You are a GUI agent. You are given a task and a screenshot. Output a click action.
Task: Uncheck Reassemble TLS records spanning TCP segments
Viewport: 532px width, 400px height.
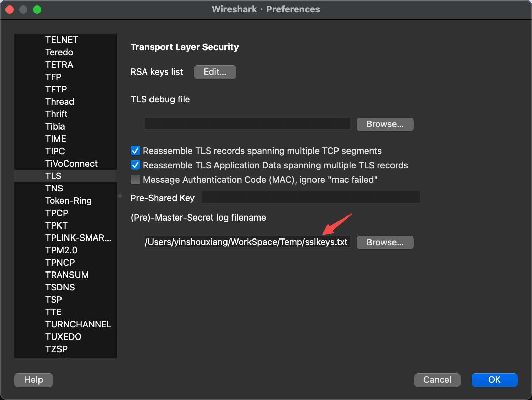(135, 151)
